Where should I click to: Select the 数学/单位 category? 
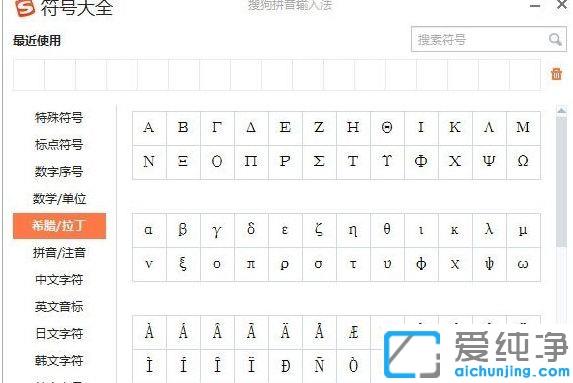[59, 199]
